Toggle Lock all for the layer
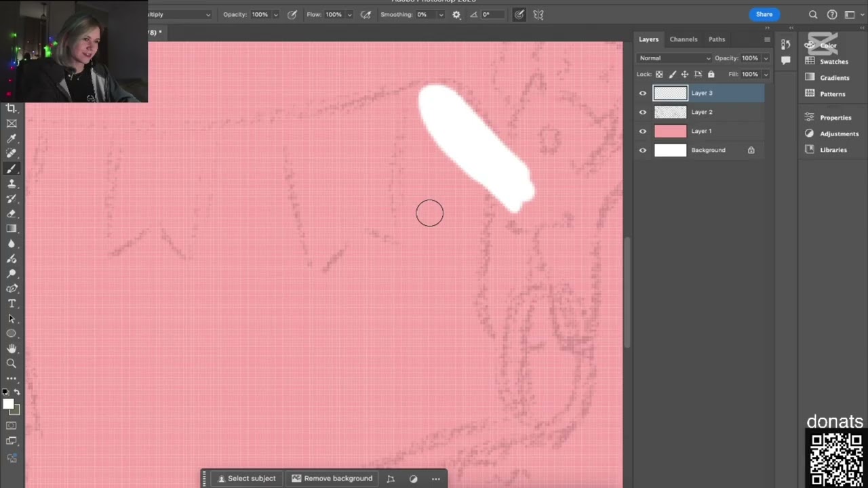 click(711, 75)
